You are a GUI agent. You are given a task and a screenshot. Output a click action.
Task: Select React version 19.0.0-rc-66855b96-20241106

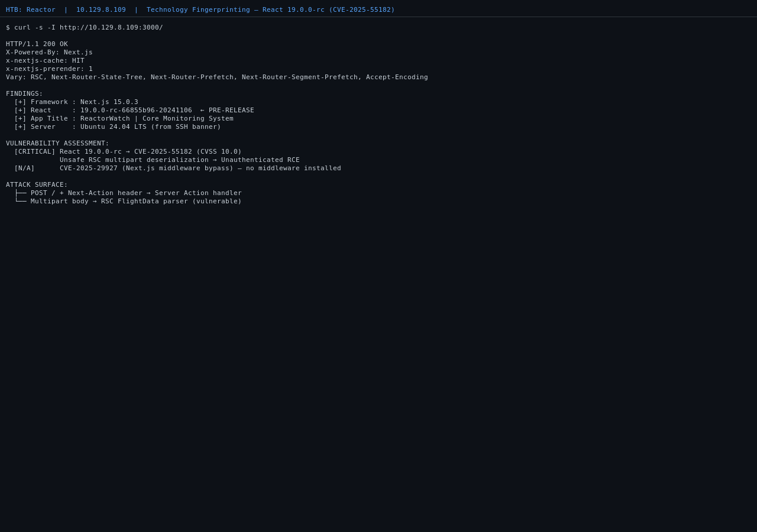point(136,110)
